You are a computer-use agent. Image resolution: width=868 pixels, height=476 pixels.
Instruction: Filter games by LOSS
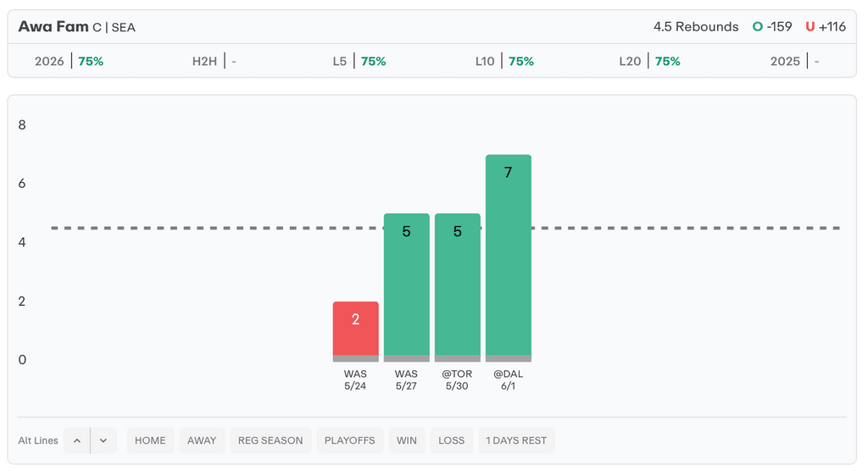451,440
